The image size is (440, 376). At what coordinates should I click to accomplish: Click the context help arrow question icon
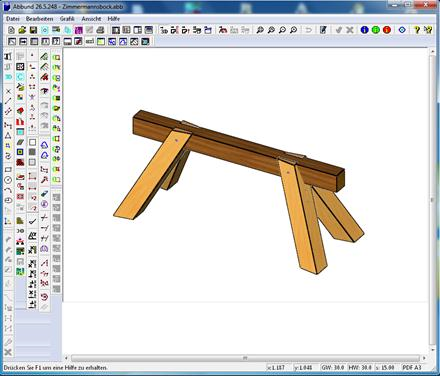(x=428, y=30)
